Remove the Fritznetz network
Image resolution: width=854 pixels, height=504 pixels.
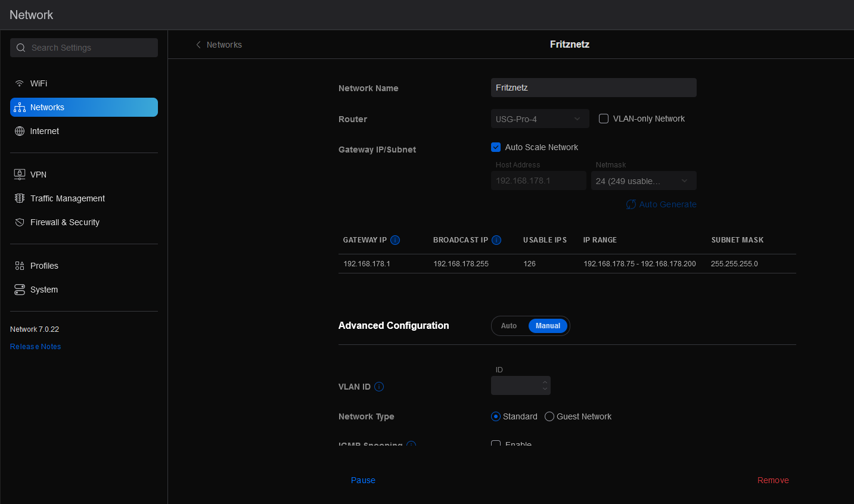point(773,480)
